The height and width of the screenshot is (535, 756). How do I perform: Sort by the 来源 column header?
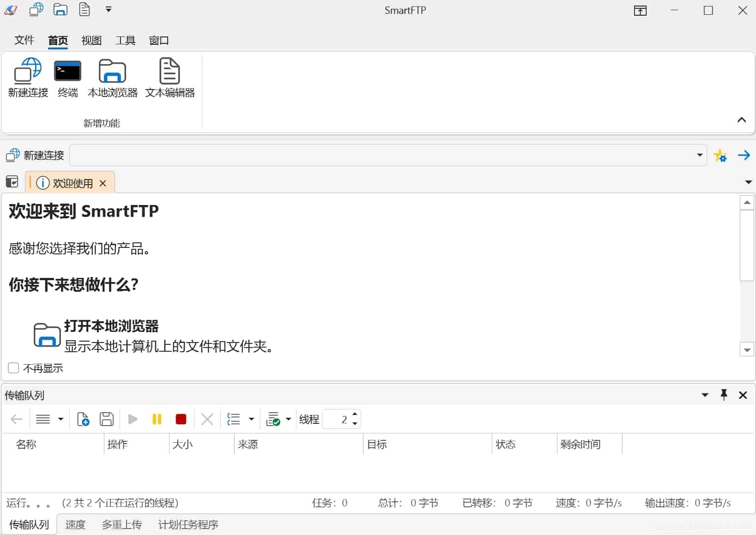[299, 444]
